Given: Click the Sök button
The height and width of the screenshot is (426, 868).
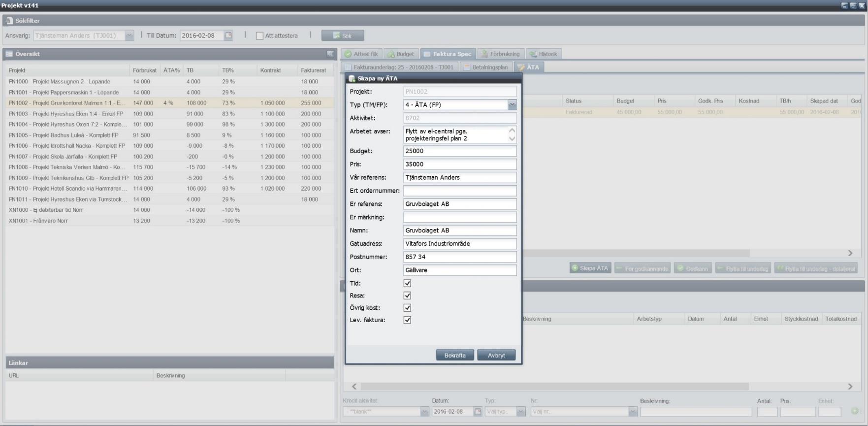Looking at the screenshot, I should coord(343,35).
